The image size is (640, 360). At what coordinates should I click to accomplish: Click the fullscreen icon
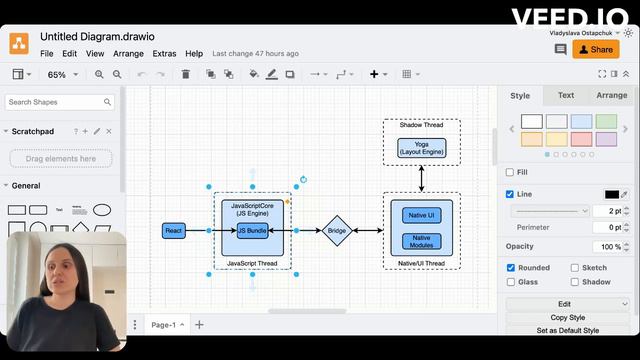tap(602, 74)
